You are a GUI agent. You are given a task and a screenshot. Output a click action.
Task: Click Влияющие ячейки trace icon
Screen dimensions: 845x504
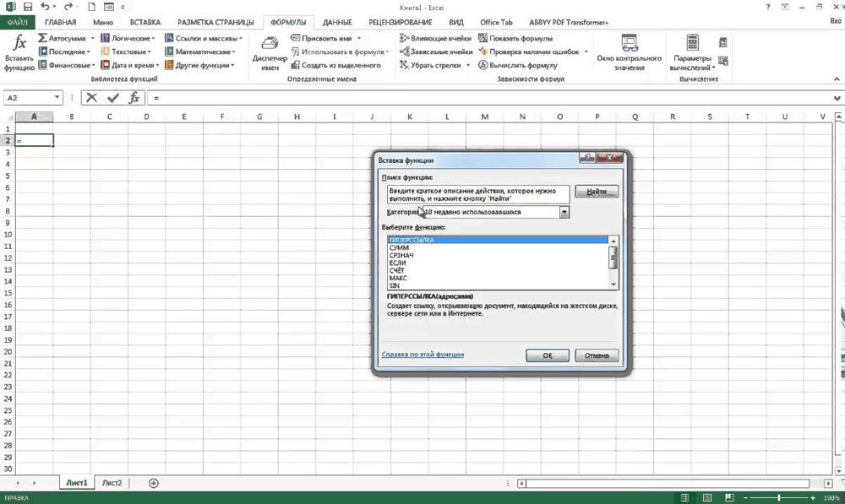click(404, 39)
